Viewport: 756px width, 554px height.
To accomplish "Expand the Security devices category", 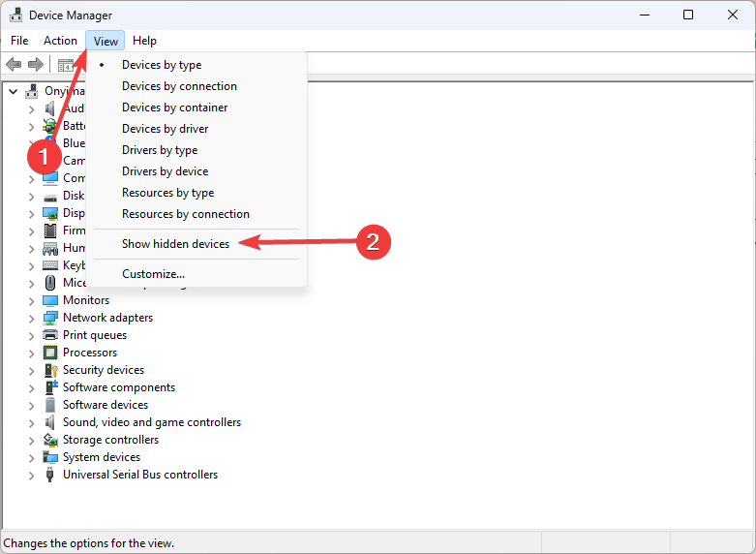I will tap(31, 371).
